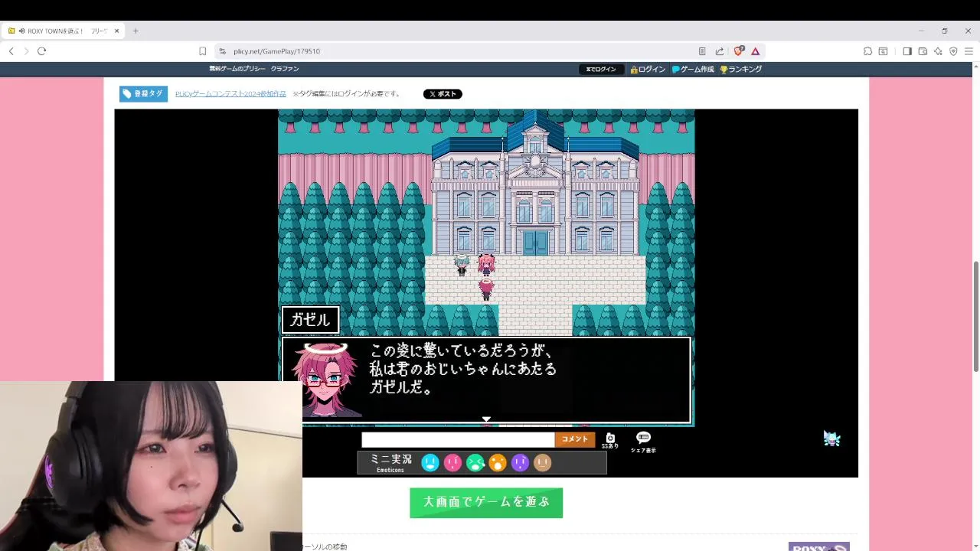Image resolution: width=980 pixels, height=551 pixels.
Task: View site information in address bar
Action: click(222, 51)
